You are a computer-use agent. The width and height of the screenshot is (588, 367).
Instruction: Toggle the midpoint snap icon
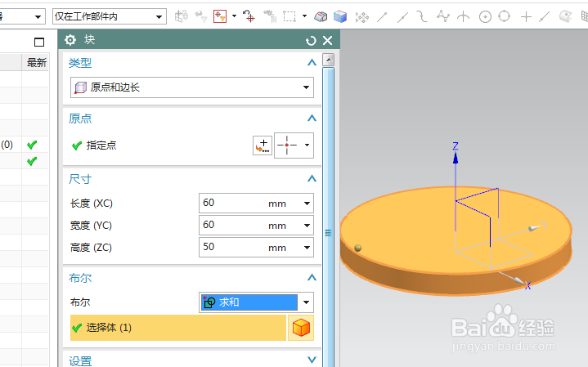point(402,16)
